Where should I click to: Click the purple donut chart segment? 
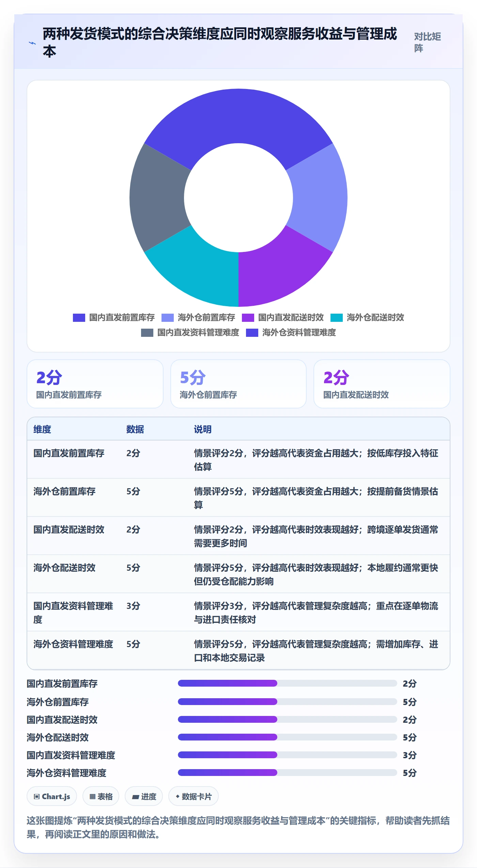pyautogui.click(x=279, y=268)
